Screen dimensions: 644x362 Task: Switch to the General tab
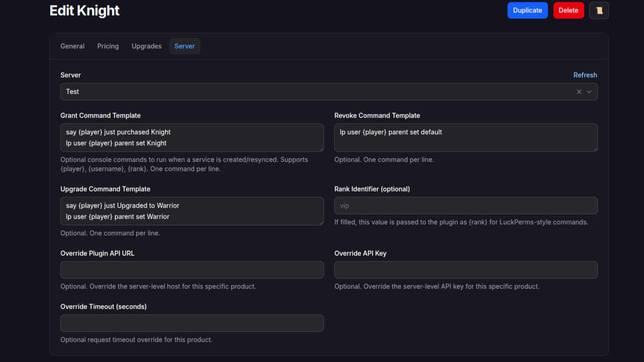72,46
